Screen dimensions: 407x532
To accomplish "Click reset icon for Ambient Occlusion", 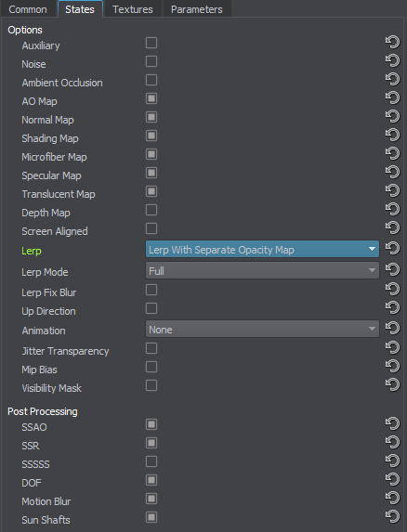I will (x=392, y=80).
